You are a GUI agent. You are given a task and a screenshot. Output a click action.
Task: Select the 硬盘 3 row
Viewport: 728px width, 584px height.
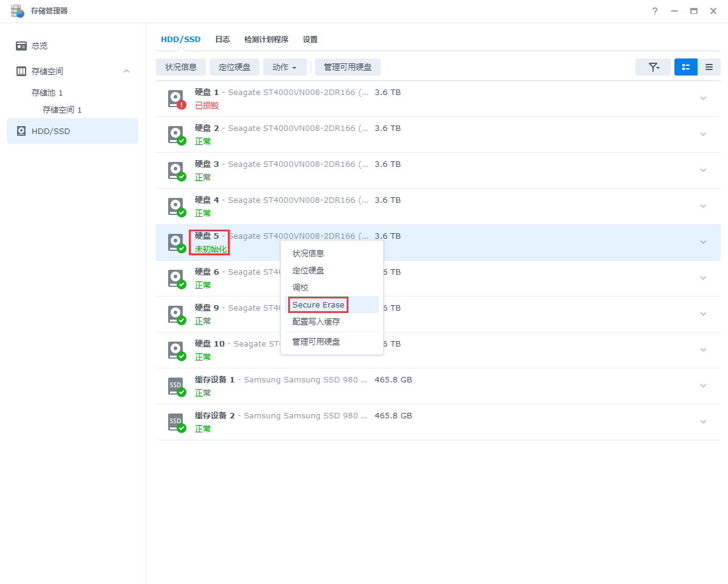point(426,171)
